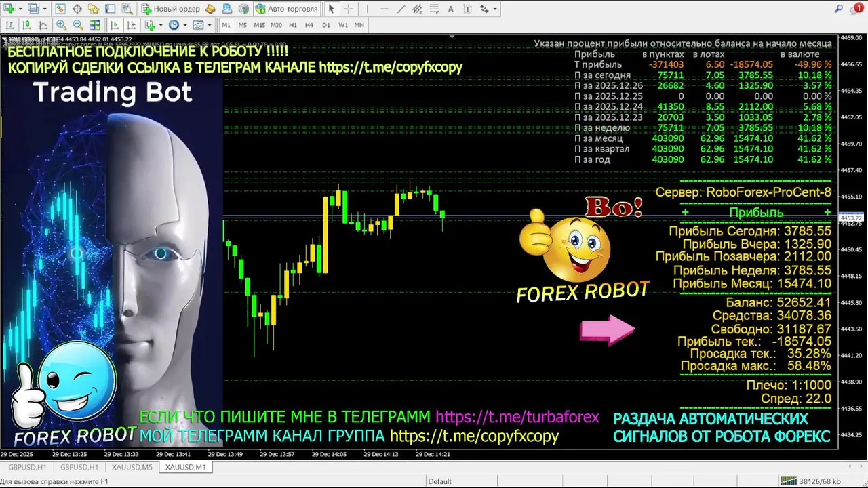The image size is (868, 488).
Task: Tile chart windows with grid icon
Action: (x=95, y=25)
